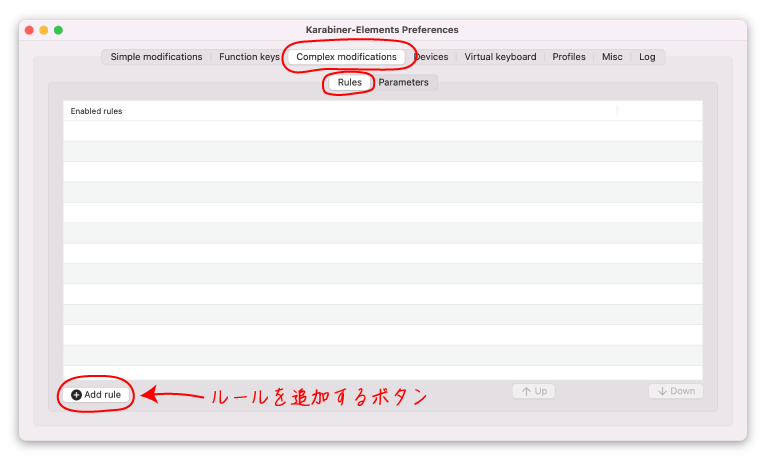Minimize the window with the yellow button
Image resolution: width=768 pixels, height=462 pixels.
44,30
